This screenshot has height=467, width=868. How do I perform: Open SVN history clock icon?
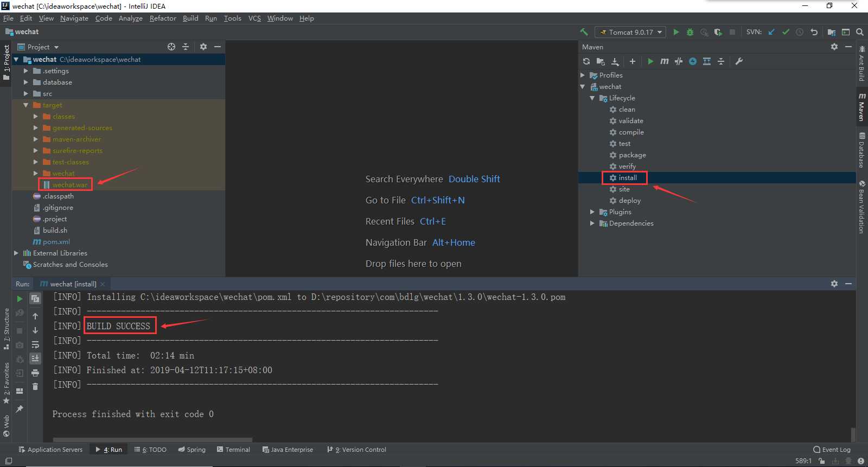pos(800,32)
